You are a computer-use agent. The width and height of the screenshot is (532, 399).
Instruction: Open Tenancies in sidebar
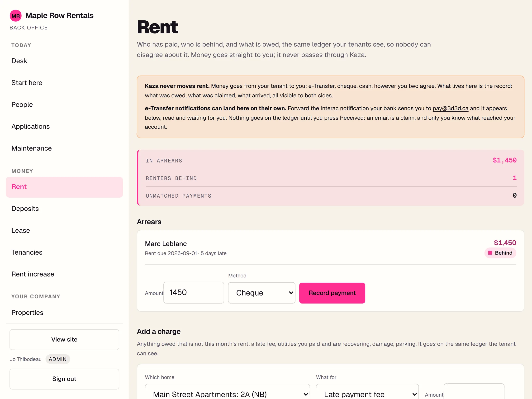[x=64, y=252]
